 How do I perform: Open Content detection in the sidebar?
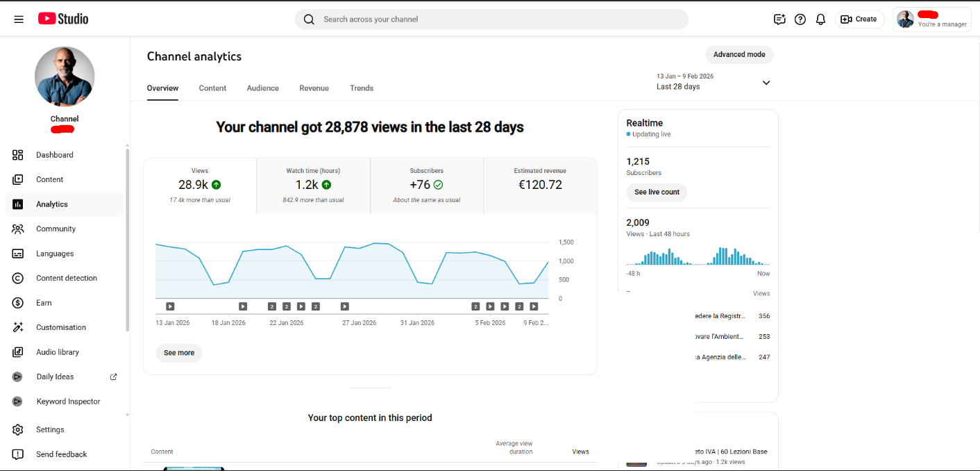click(x=66, y=278)
